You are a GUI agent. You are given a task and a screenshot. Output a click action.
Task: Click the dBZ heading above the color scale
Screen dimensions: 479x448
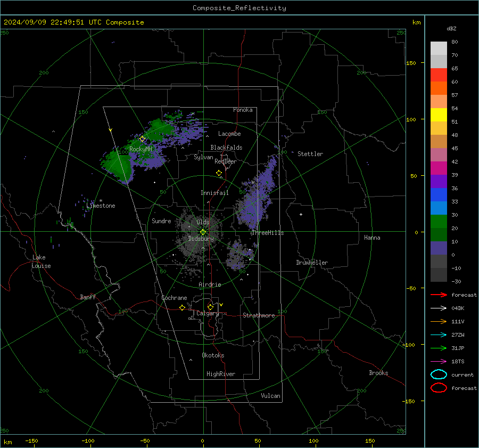(451, 28)
